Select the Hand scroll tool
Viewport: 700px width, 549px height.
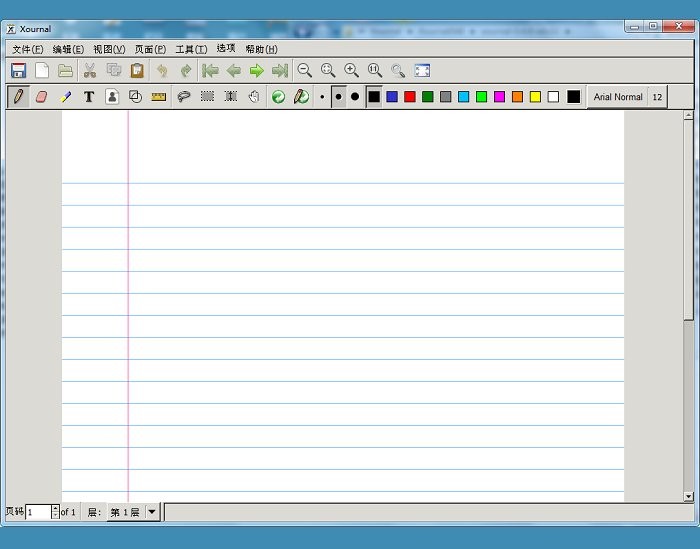(254, 97)
